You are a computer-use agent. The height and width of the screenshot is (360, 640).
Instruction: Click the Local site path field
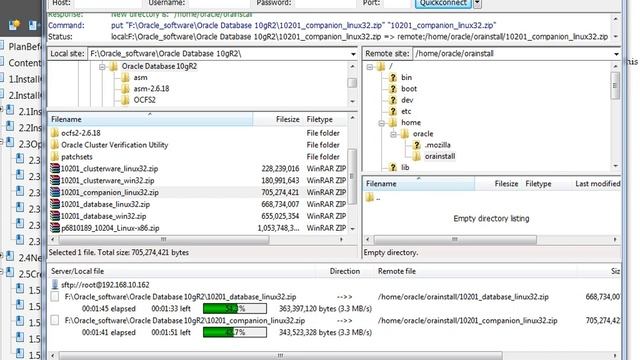point(218,54)
